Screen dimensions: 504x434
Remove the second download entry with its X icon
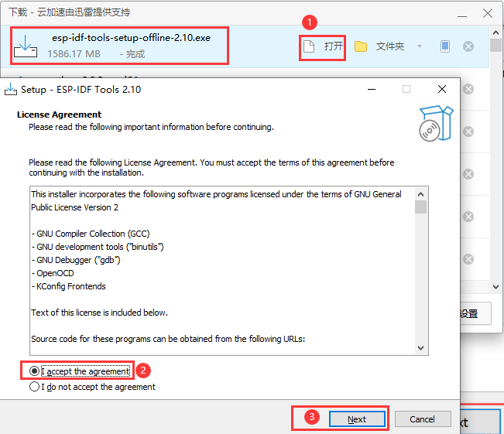(x=468, y=89)
